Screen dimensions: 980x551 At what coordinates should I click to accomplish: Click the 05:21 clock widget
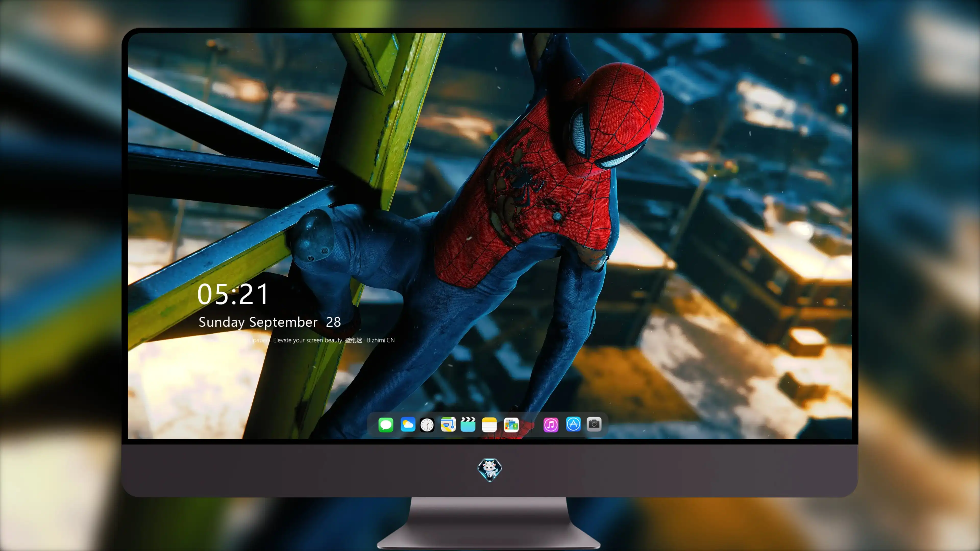pyautogui.click(x=233, y=294)
